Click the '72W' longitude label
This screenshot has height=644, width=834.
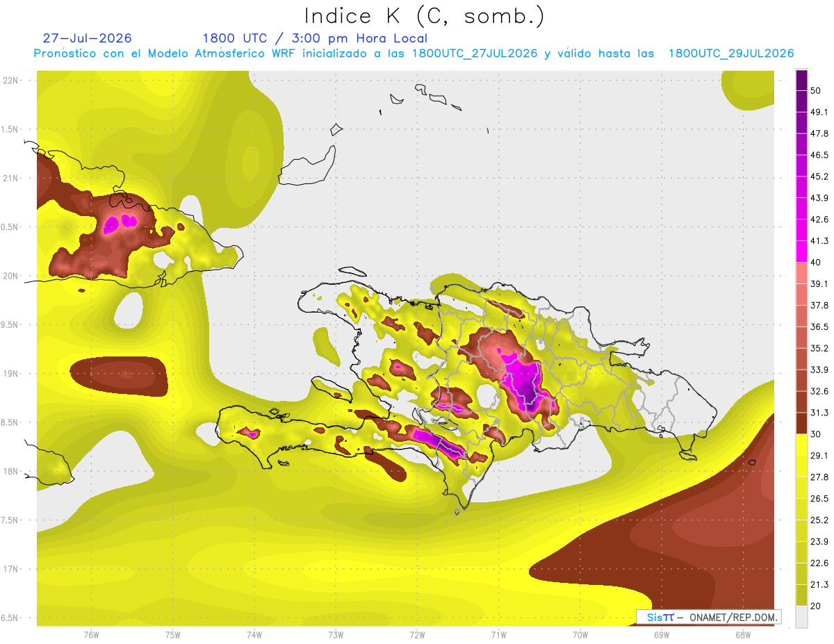click(417, 635)
